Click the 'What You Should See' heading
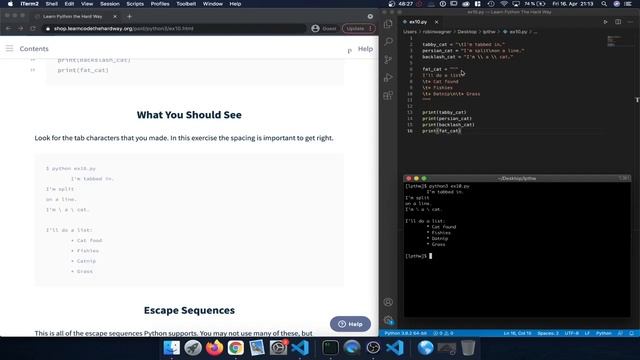The width and height of the screenshot is (640, 360). (x=189, y=115)
